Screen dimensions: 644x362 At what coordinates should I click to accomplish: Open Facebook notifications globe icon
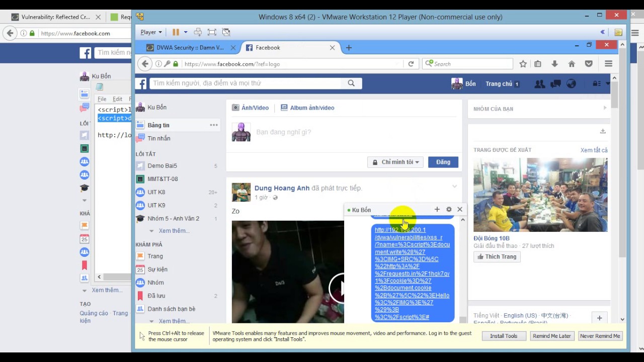tap(571, 84)
